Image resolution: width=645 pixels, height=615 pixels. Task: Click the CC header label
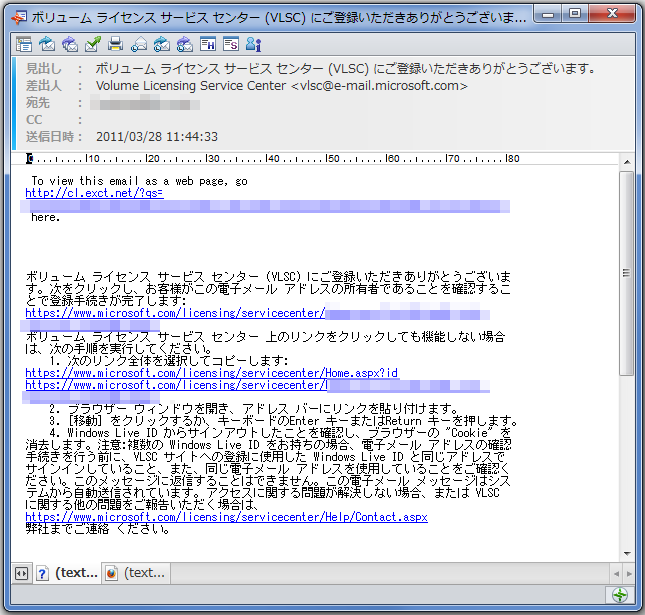(x=34, y=120)
